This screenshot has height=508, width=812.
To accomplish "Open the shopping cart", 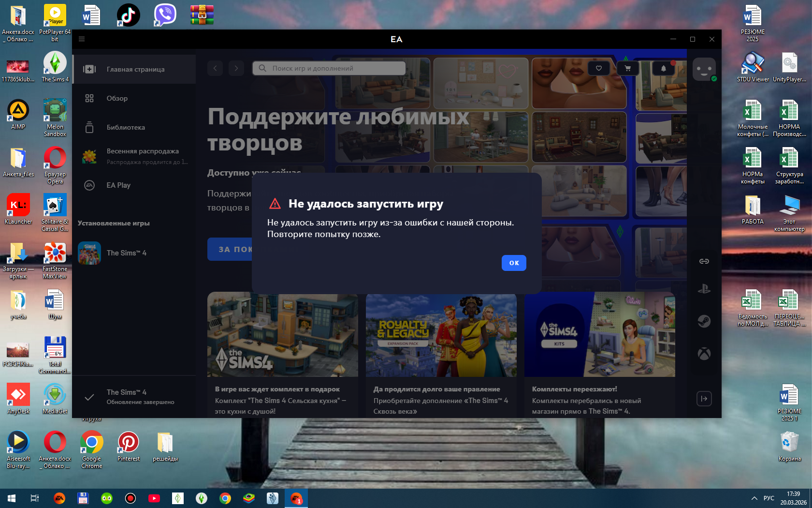I will pos(628,68).
